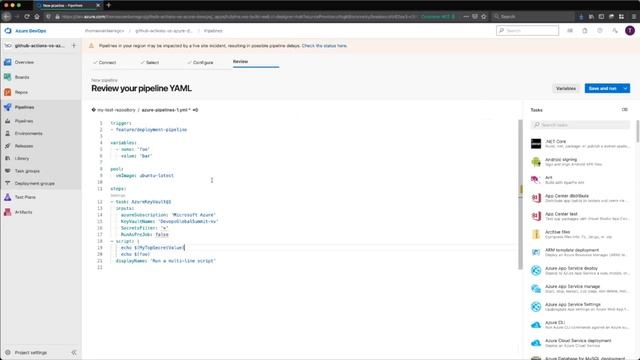Select the Azure App Service Settings task
Viewport: 640px width, 360px height.
tap(580, 307)
